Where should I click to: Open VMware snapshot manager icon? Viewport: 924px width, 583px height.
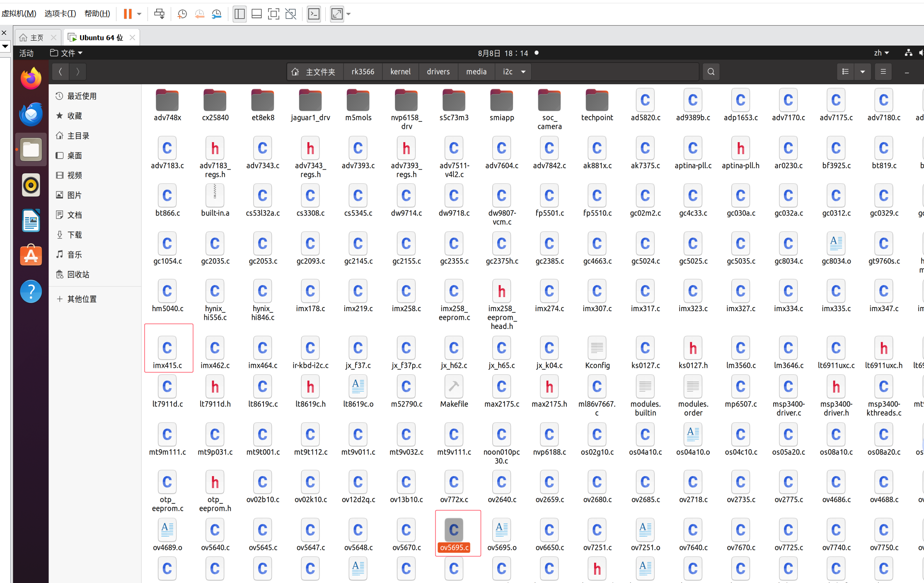(217, 14)
